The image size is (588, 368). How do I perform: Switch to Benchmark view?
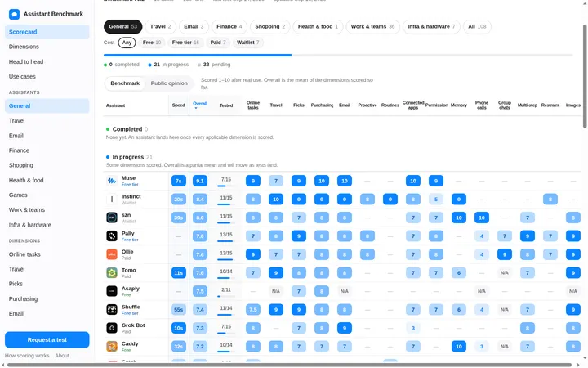pyautogui.click(x=125, y=83)
